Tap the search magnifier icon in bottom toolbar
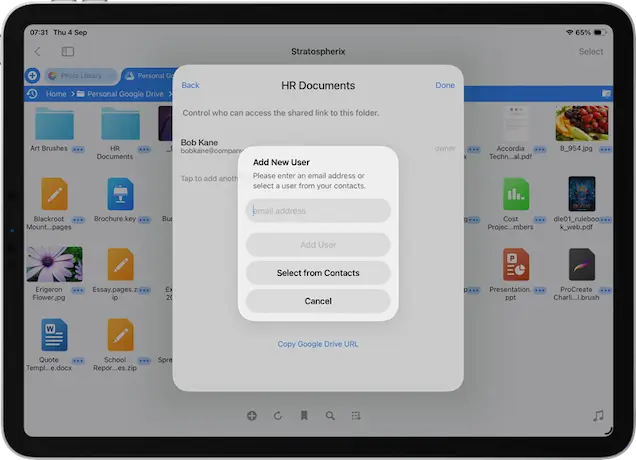Image resolution: width=636 pixels, height=460 pixels. 330,415
